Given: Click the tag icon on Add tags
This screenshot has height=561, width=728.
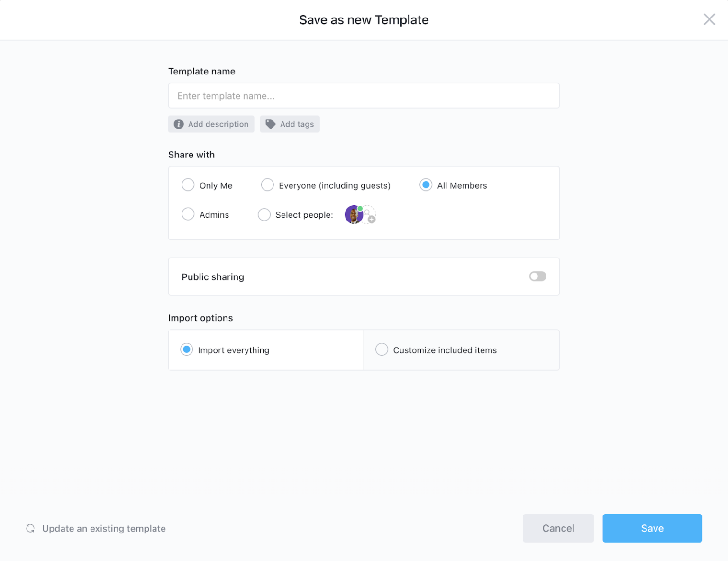Looking at the screenshot, I should coord(270,124).
